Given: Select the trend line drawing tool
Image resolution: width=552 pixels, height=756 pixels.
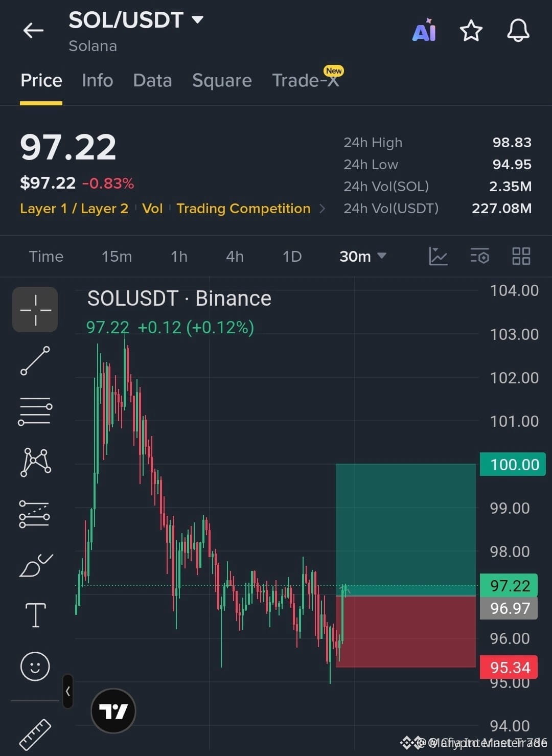Looking at the screenshot, I should (35, 360).
